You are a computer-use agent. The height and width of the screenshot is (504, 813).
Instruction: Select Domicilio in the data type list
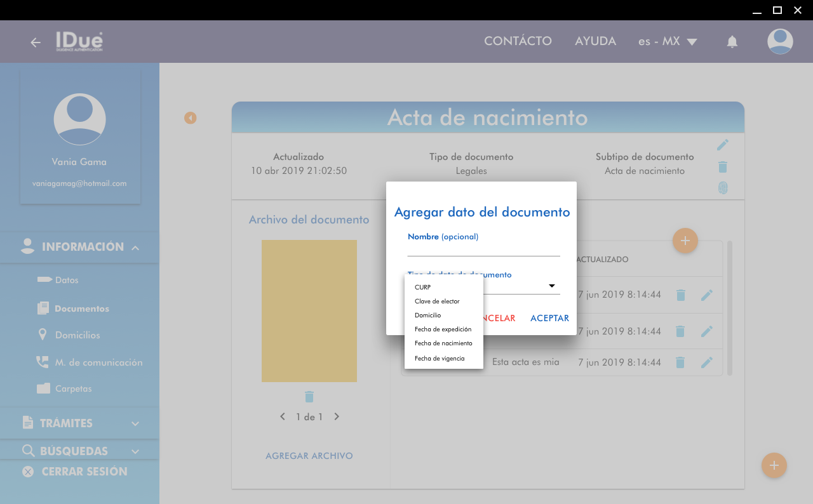point(427,315)
